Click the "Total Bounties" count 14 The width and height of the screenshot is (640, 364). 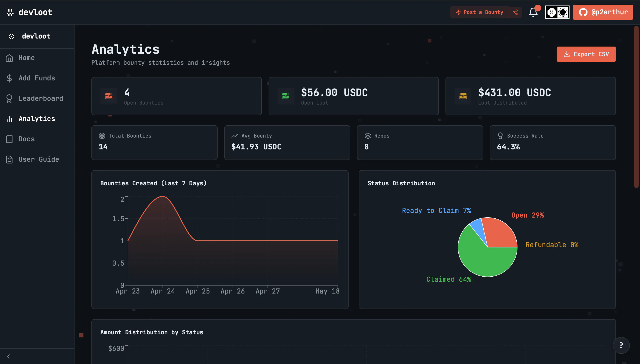103,147
